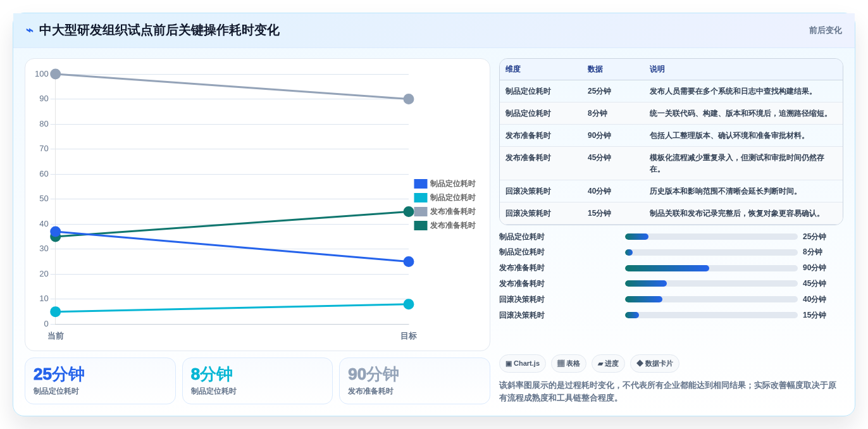The height and width of the screenshot is (429, 868).
Task: Click the gray legend swatch for 发布准备耗时
Action: [421, 211]
